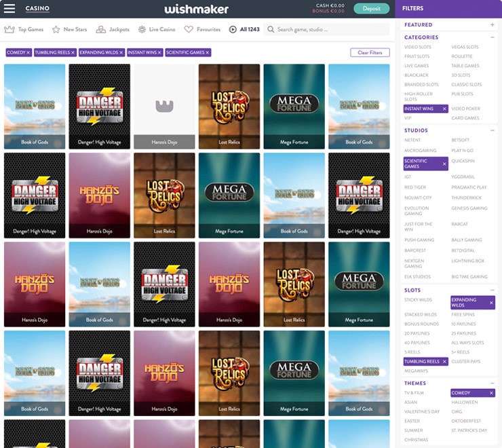Remove the Comedy filter tag above the games
The height and width of the screenshot is (448, 502).
click(28, 52)
